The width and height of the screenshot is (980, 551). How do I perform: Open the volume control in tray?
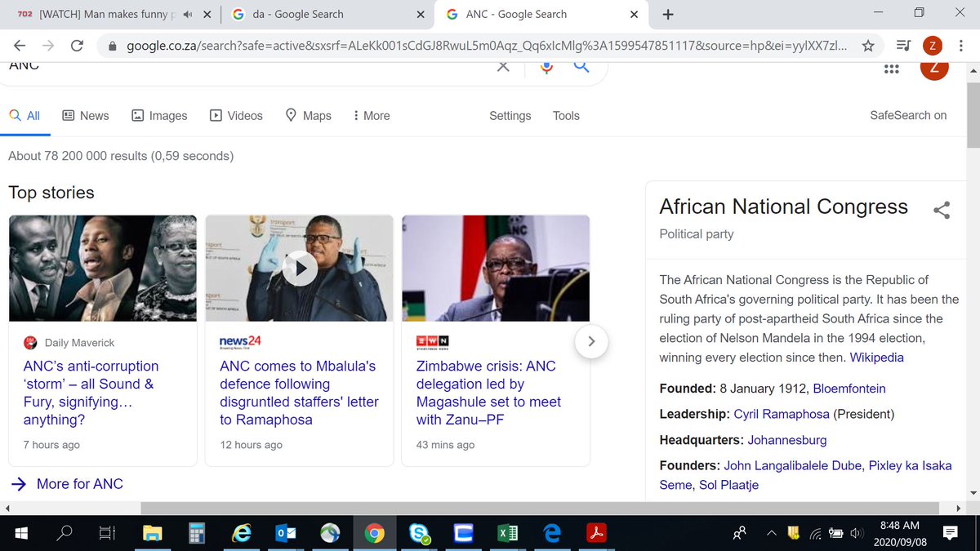tap(857, 533)
